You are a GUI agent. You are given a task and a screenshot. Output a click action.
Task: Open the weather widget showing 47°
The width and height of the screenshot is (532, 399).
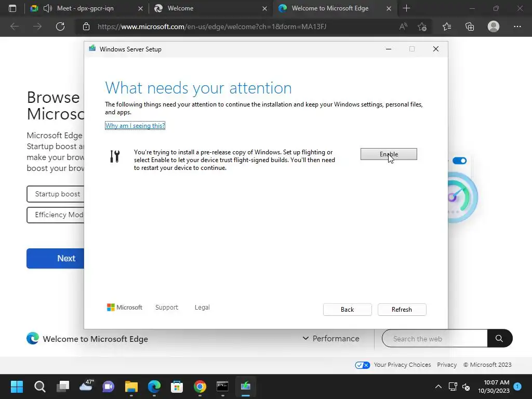(x=86, y=386)
